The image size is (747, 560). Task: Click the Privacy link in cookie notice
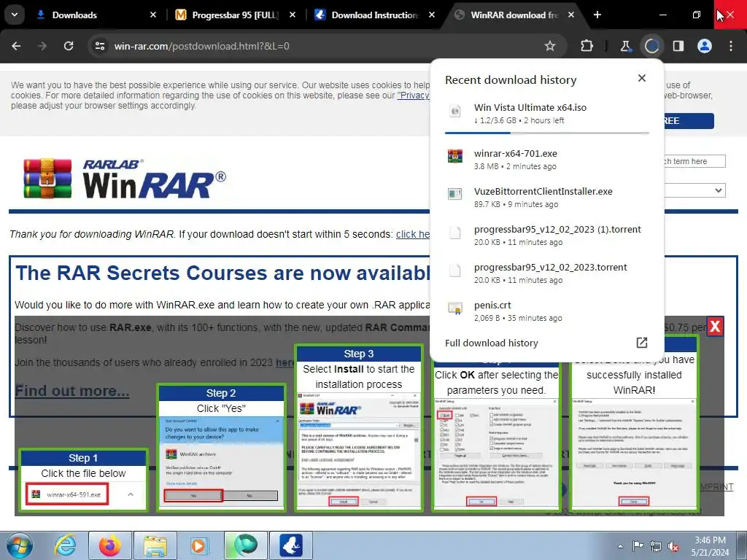pos(413,96)
